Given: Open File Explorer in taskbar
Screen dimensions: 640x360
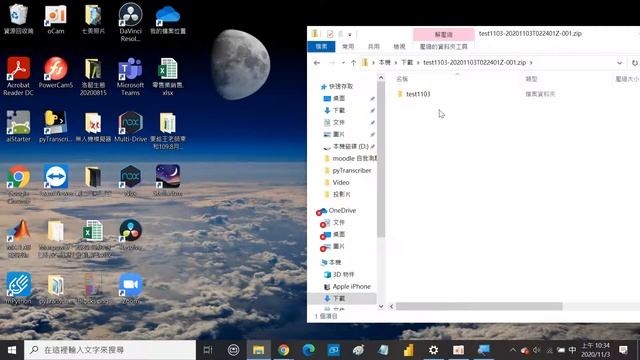Looking at the screenshot, I should 258,350.
